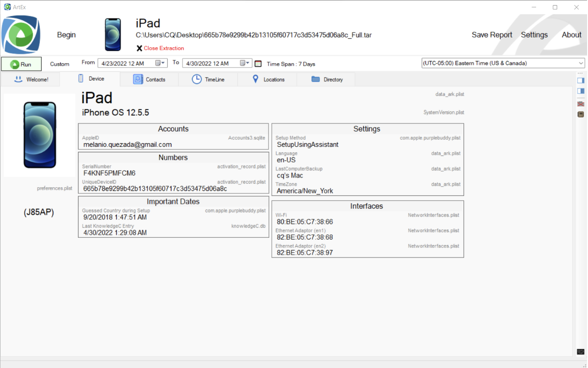Click the en-US language value
Image resolution: width=588 pixels, height=368 pixels.
click(286, 160)
